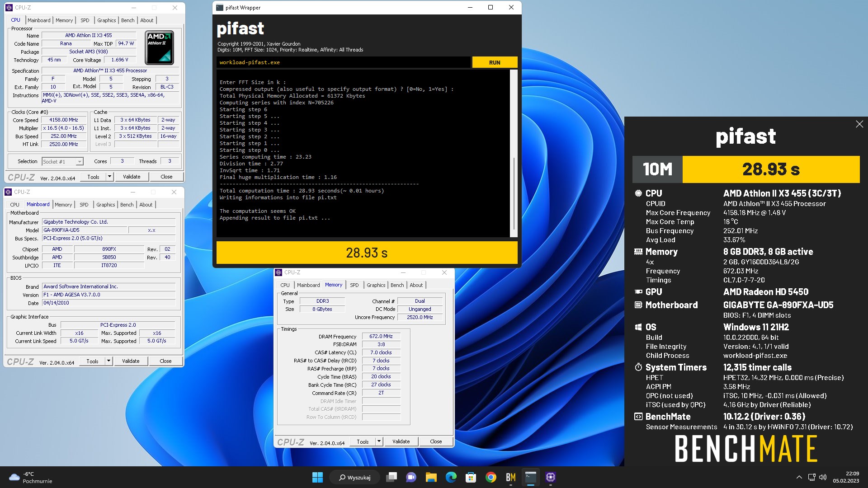Image resolution: width=868 pixels, height=488 pixels.
Task: Open volume control tray icon
Action: [823, 477]
